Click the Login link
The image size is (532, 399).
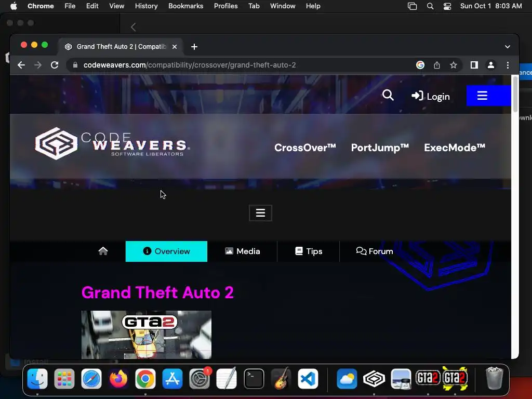(x=431, y=96)
